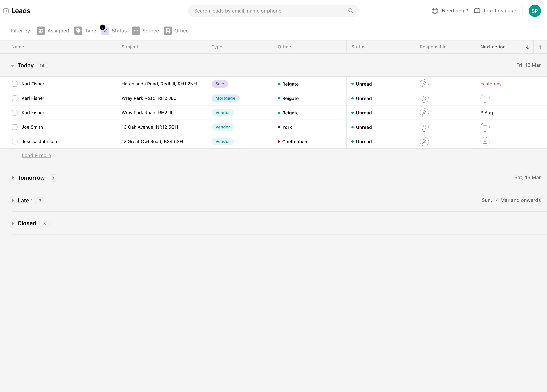
Task: Set next action date for Jessica Johnson
Action: (x=485, y=142)
